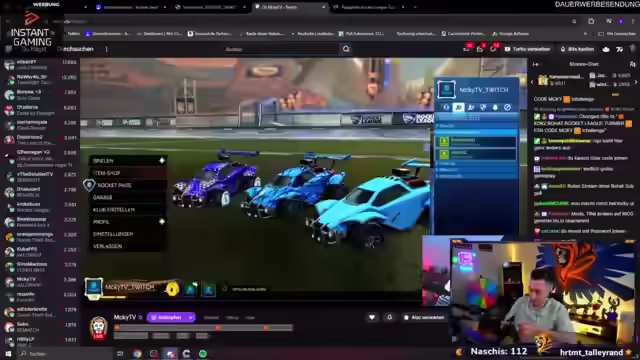The width and height of the screenshot is (640, 360).
Task: Click the Bits kaufen button
Action: point(577,49)
